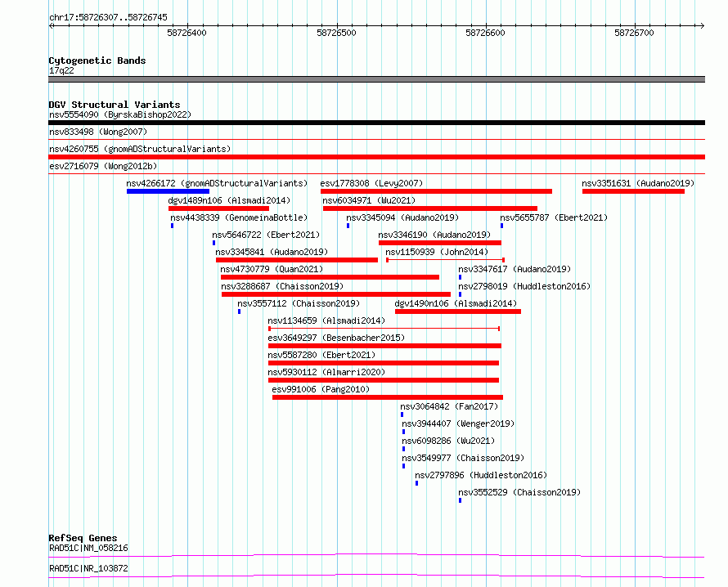This screenshot has height=587, width=728.
Task: Open dgv1489n106 (Alsmadi2014) label
Action: (229, 200)
